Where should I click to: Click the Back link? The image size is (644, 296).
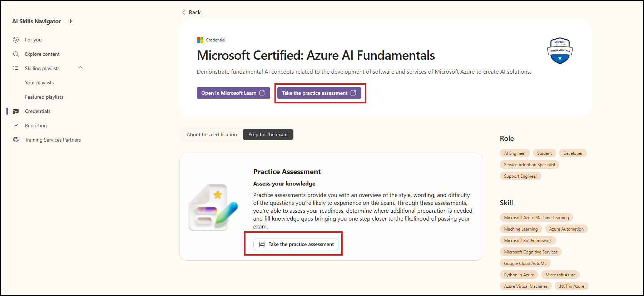(x=195, y=12)
